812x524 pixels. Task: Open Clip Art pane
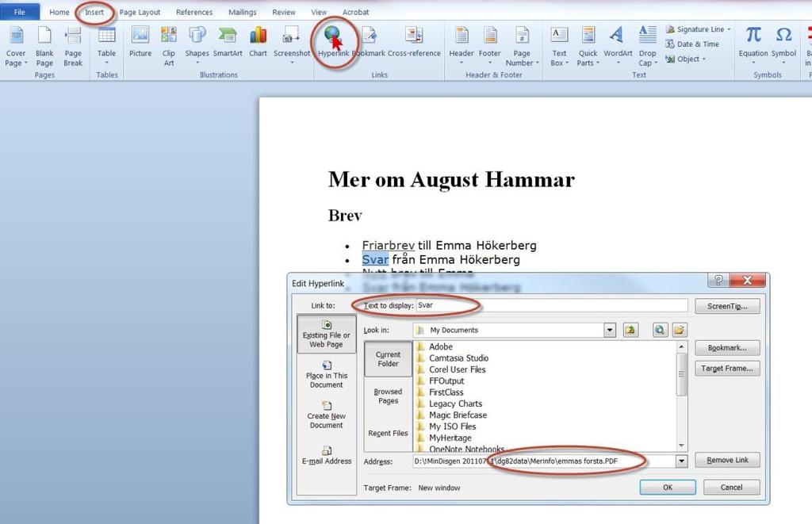(169, 47)
